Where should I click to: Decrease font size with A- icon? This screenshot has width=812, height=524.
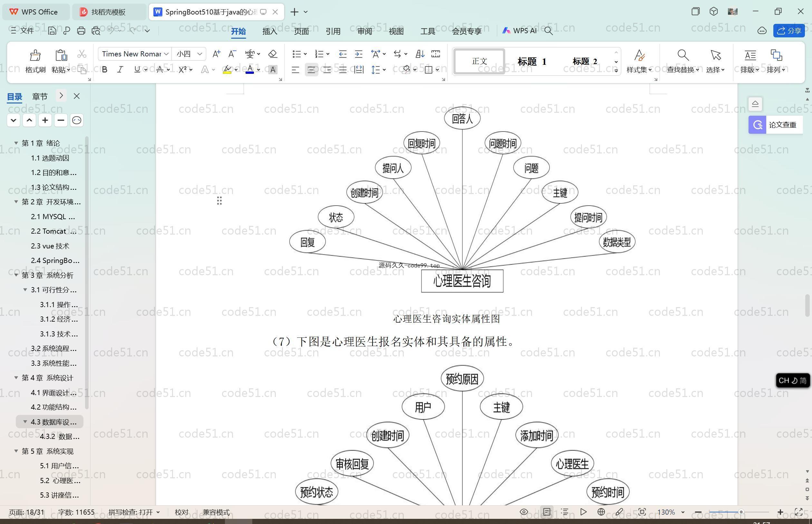[x=232, y=54]
